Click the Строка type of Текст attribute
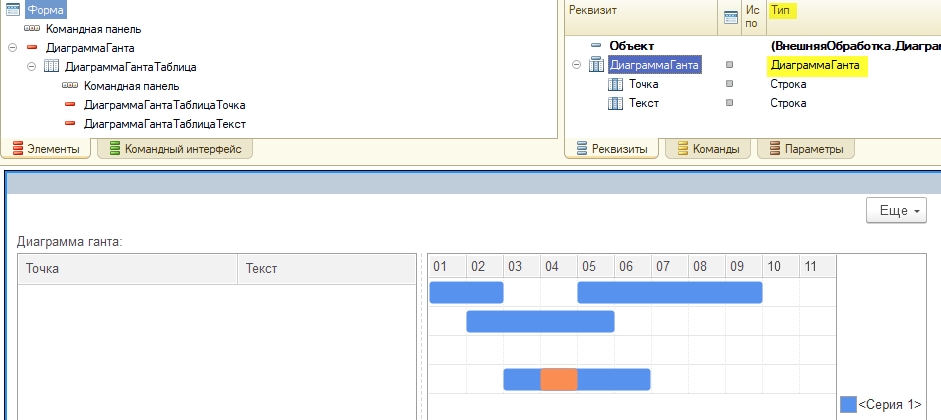The width and height of the screenshot is (941, 420). pos(788,103)
